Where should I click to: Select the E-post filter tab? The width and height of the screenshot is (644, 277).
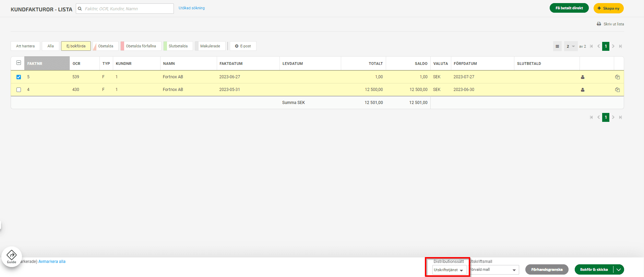tap(243, 46)
